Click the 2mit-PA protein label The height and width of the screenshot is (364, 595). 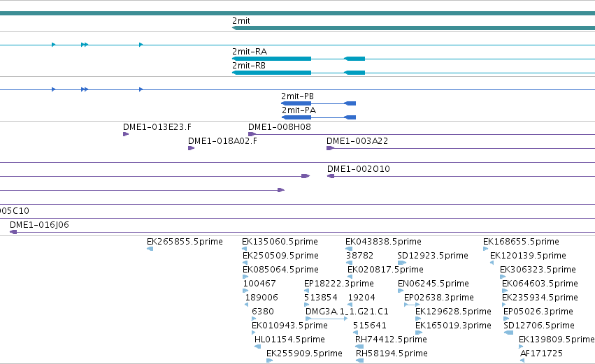[299, 110]
